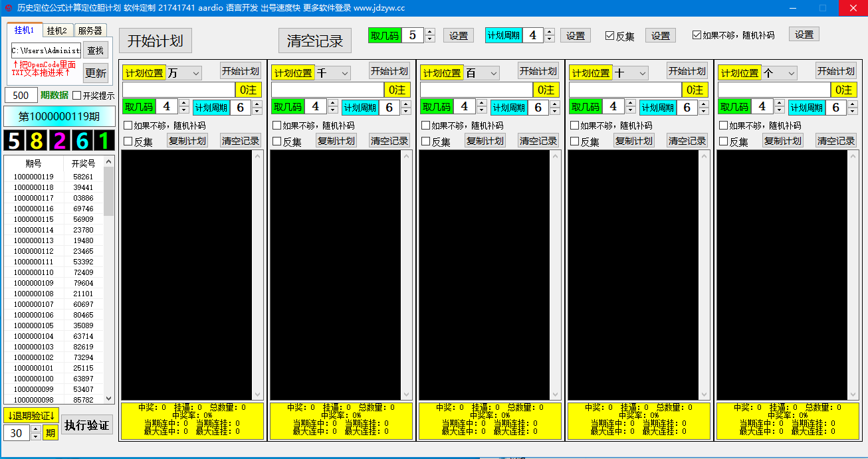Open the 计划位置 dropdown showing 百
This screenshot has width=868, height=459.
482,73
